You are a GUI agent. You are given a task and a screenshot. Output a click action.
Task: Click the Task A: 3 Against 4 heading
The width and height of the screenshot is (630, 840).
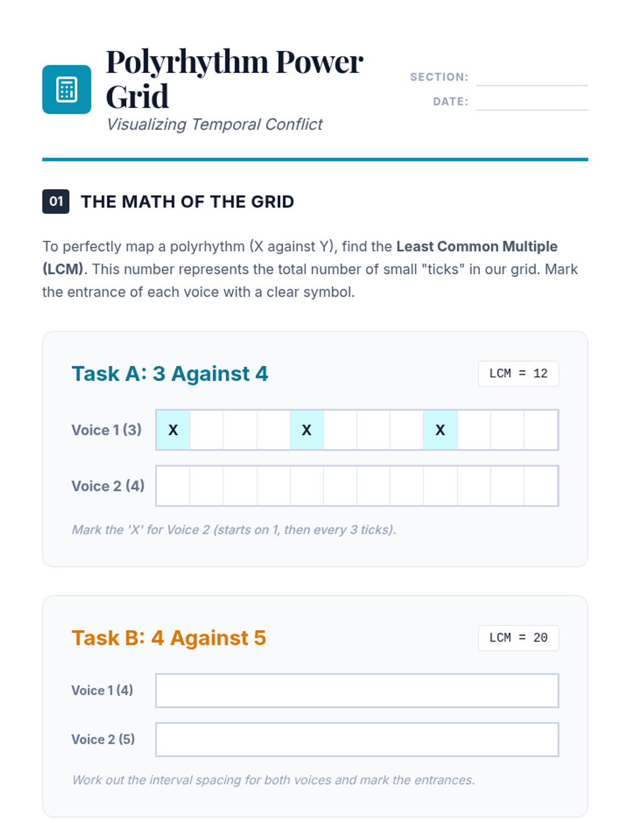tap(170, 374)
